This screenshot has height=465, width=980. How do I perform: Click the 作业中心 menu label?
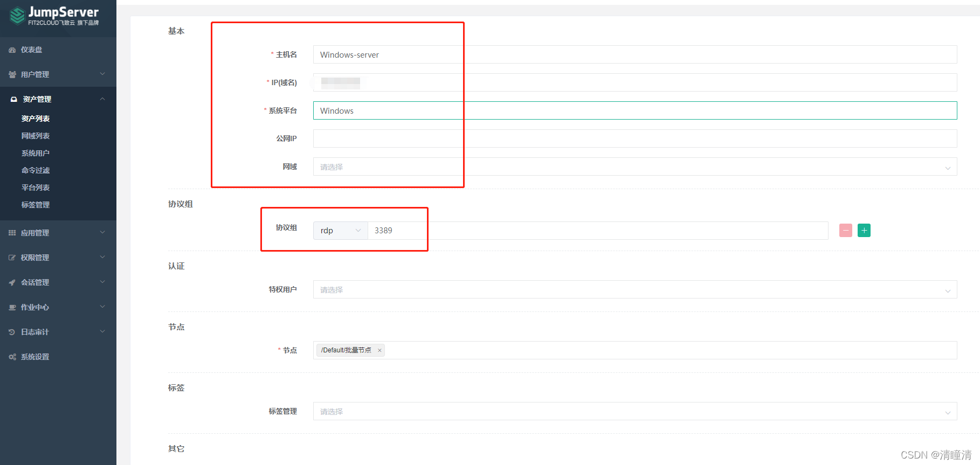click(35, 307)
